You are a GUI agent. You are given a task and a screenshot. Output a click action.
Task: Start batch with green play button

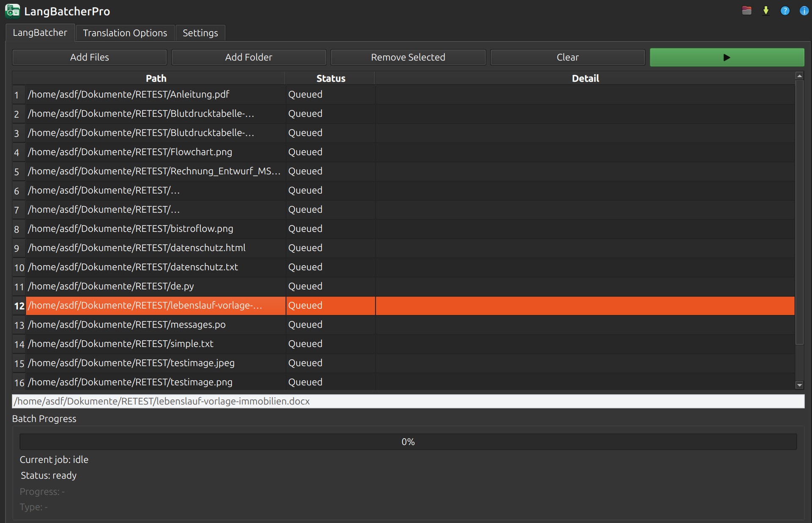727,57
